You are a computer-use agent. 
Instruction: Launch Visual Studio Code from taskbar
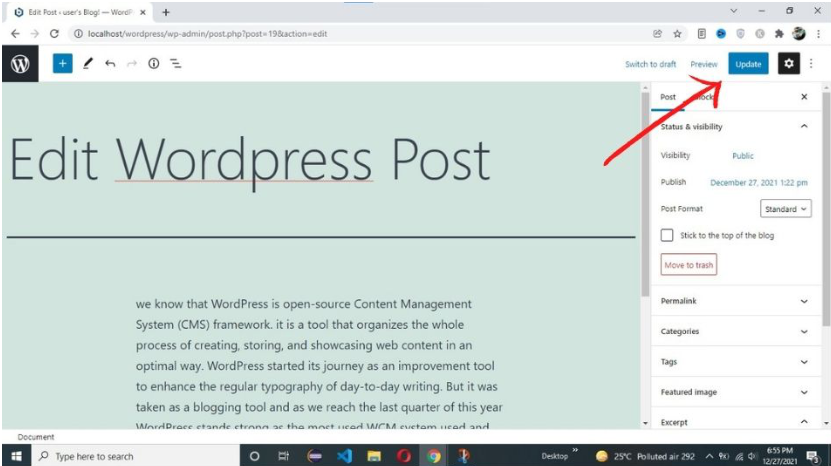pyautogui.click(x=344, y=456)
